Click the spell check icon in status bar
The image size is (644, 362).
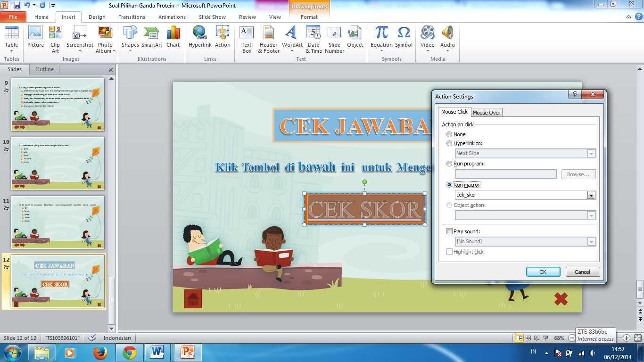[x=92, y=338]
